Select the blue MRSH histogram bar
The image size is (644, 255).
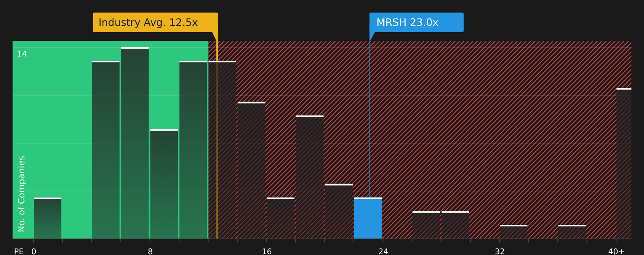point(368,218)
